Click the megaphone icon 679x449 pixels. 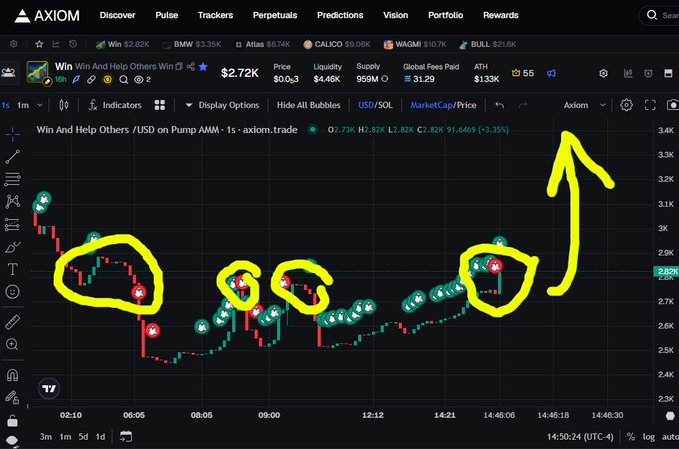pyautogui.click(x=551, y=73)
